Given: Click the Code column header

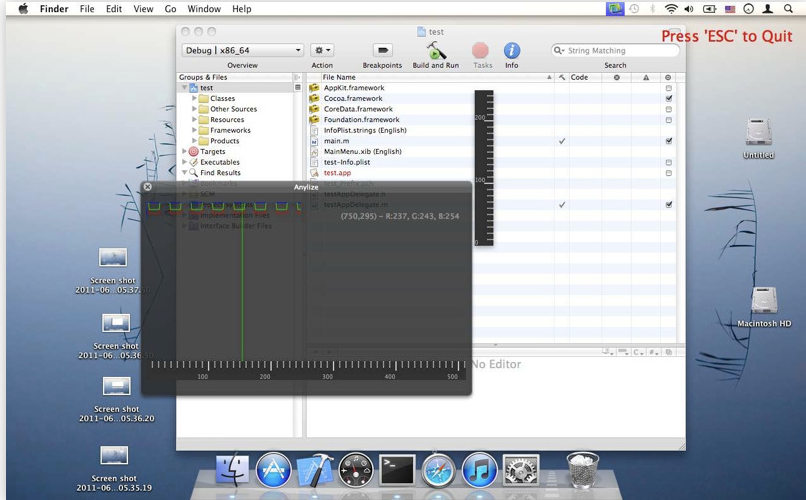Looking at the screenshot, I should tap(585, 77).
